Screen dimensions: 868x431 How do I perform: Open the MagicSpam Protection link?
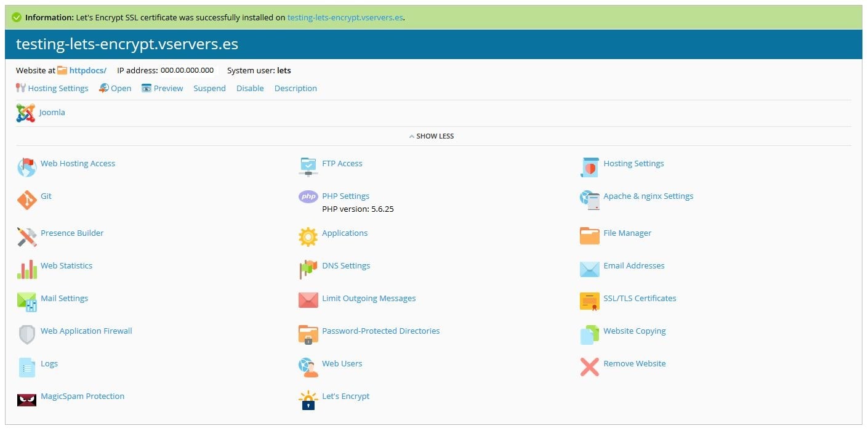(x=82, y=396)
